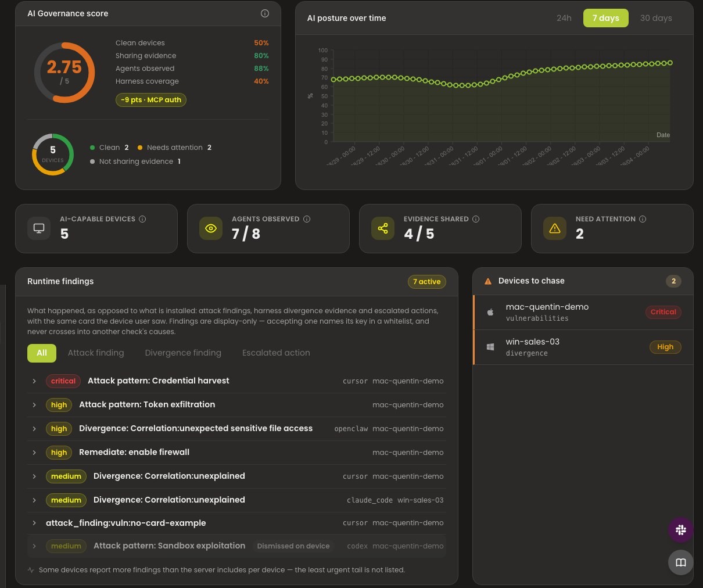Click the Apple icon next to mac-quentin-demo
This screenshot has height=588, width=703.
coord(490,312)
